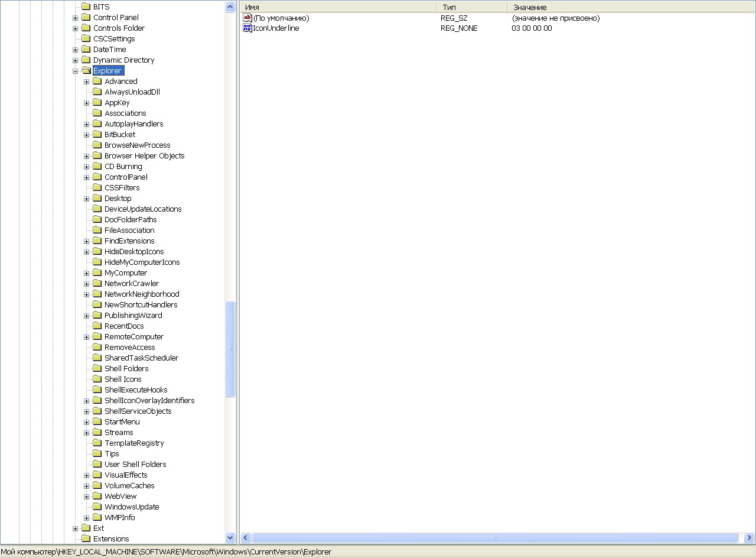Click the TemplateRegistry folder icon
Viewport: 756px width, 558px height.
97,443
